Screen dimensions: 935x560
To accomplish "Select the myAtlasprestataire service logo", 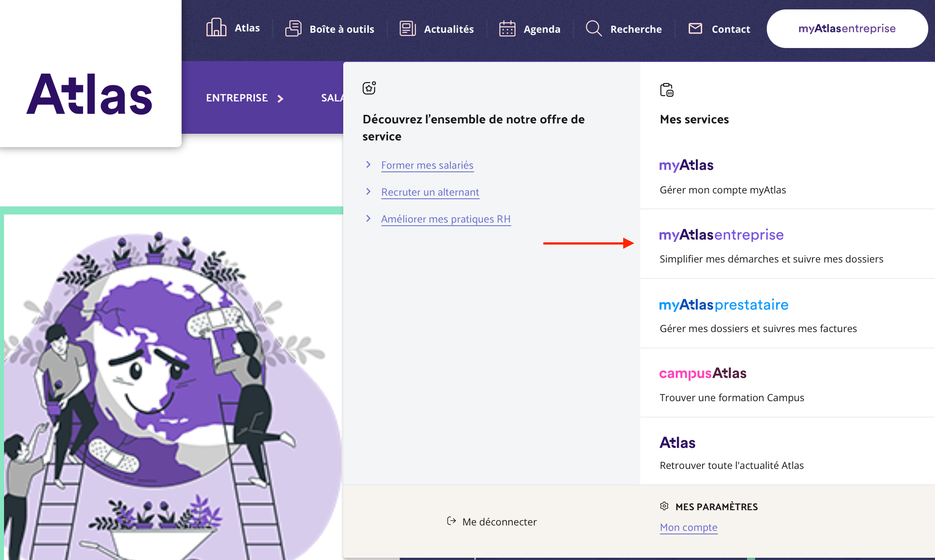I will point(724,305).
